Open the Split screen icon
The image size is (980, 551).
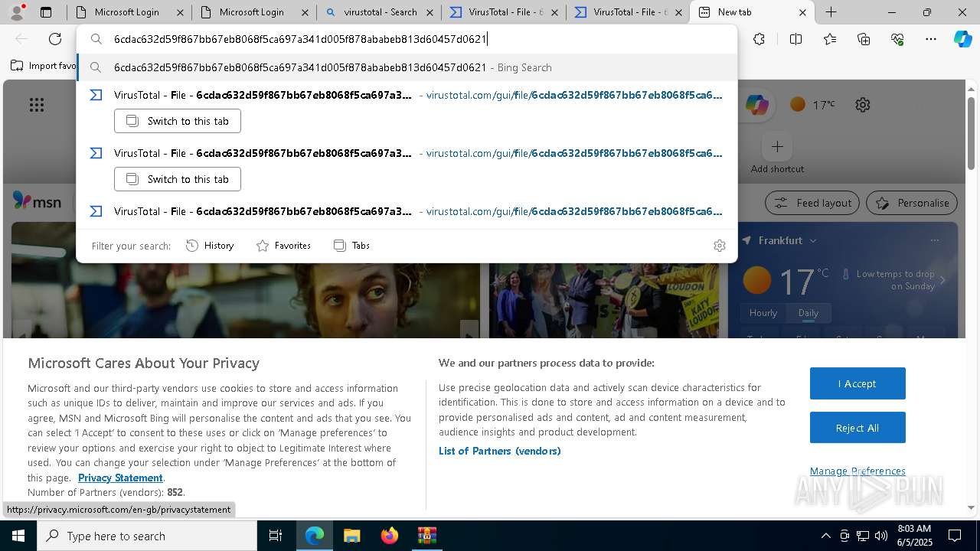(795, 39)
